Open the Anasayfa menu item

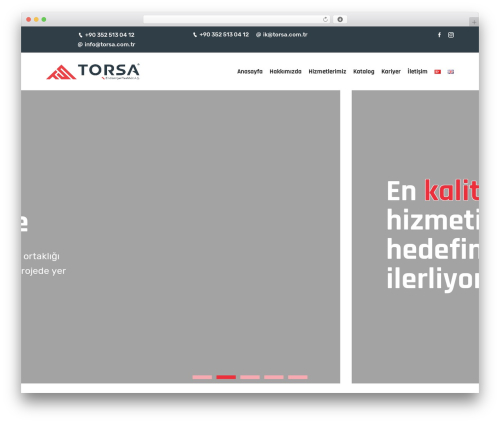click(x=250, y=71)
